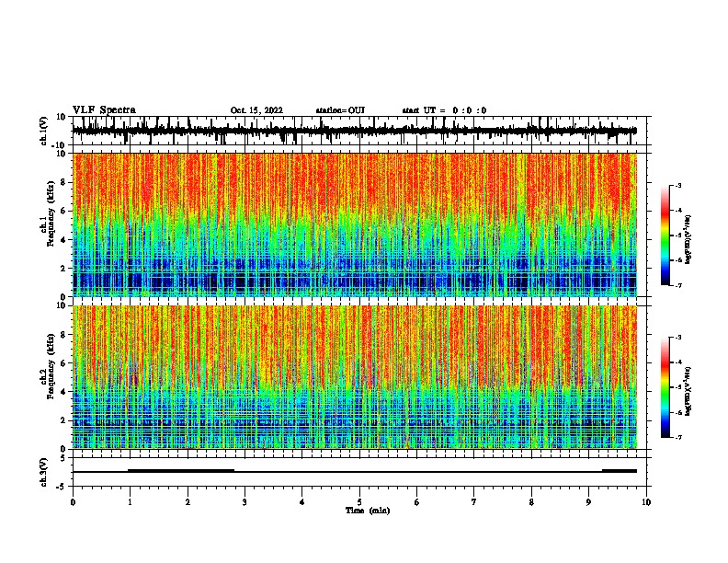Click inside the ch.1 frequency spectrogram
Image resolution: width=728 pixels, height=563 pixels.
click(x=355, y=224)
